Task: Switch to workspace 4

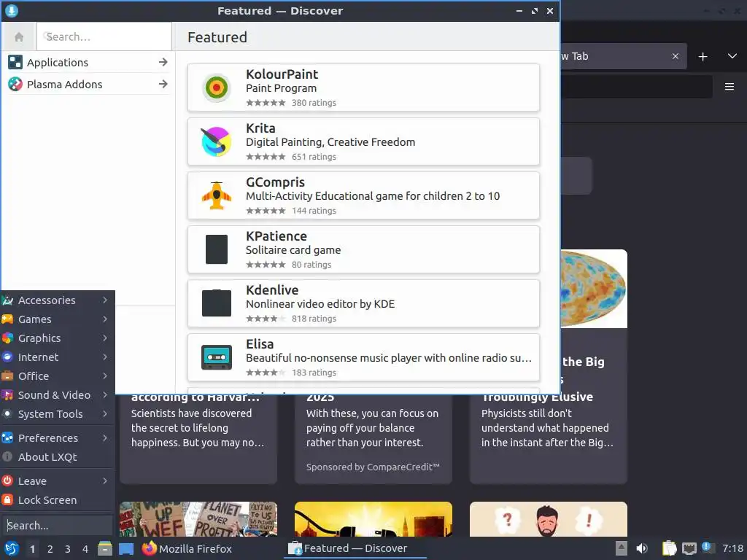Action: point(85,549)
